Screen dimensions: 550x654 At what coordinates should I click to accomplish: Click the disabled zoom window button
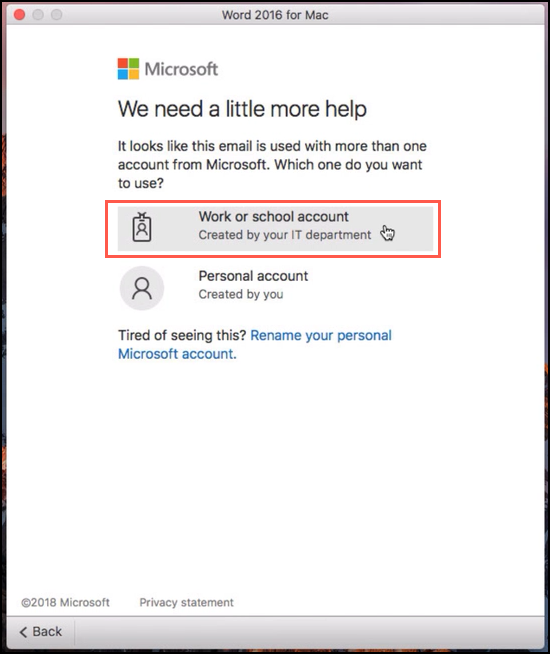pyautogui.click(x=56, y=15)
